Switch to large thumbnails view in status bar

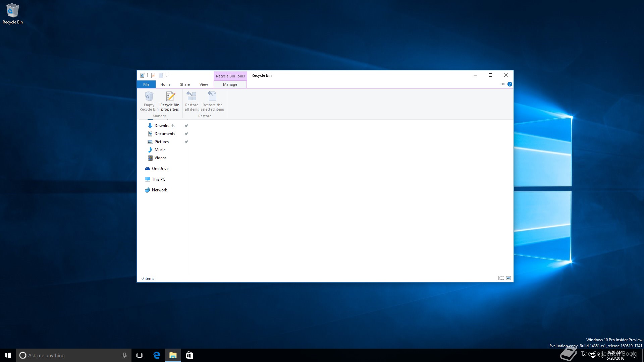click(508, 278)
